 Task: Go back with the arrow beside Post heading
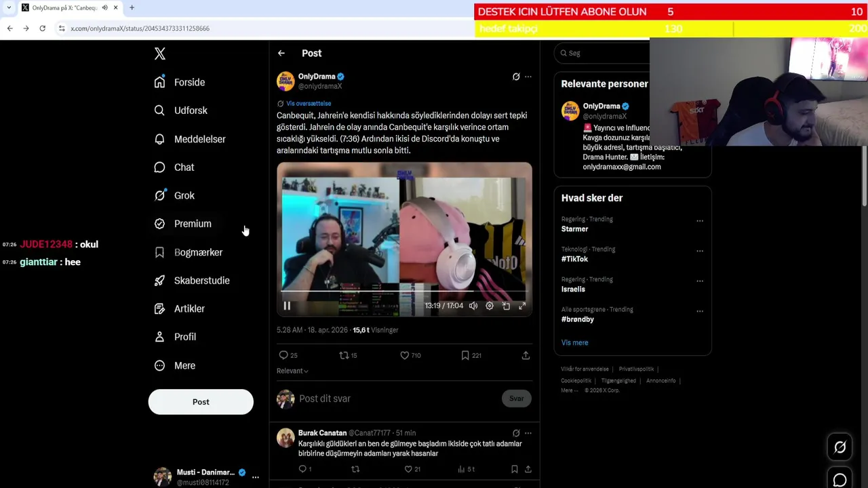point(281,53)
